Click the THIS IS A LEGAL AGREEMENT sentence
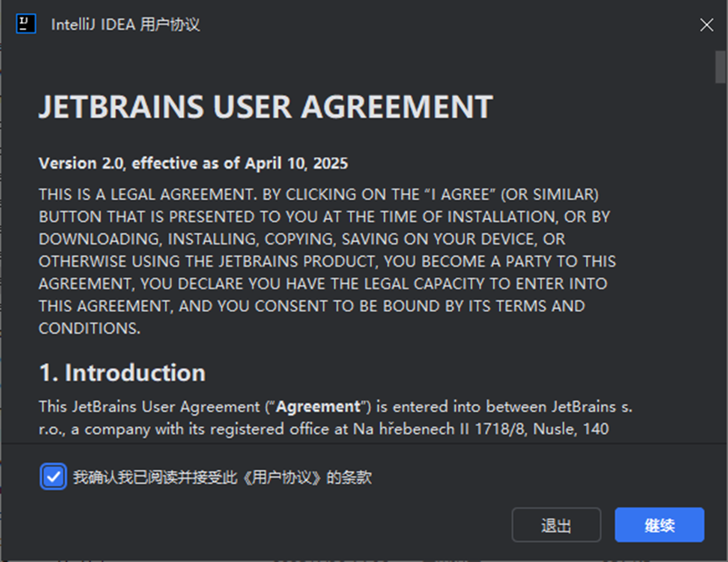This screenshot has width=728, height=562. [147, 195]
